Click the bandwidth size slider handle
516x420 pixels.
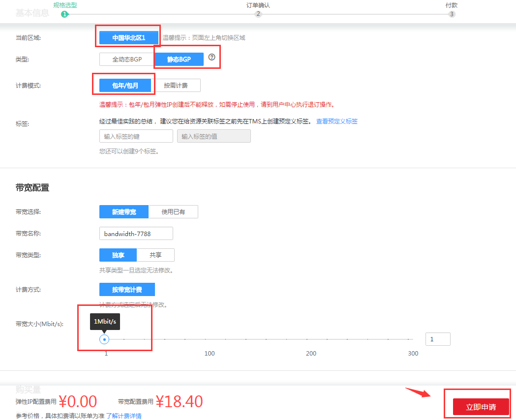click(104, 339)
